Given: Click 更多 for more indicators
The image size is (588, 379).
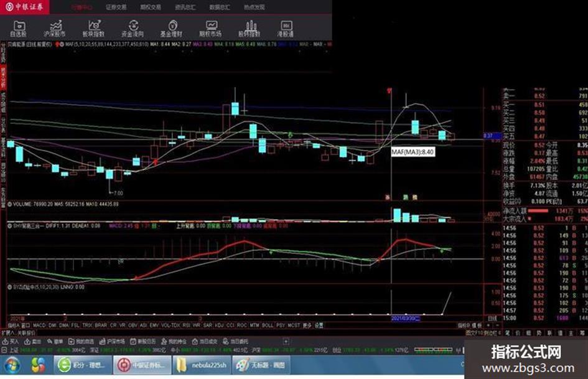Looking at the screenshot, I should click(307, 325).
